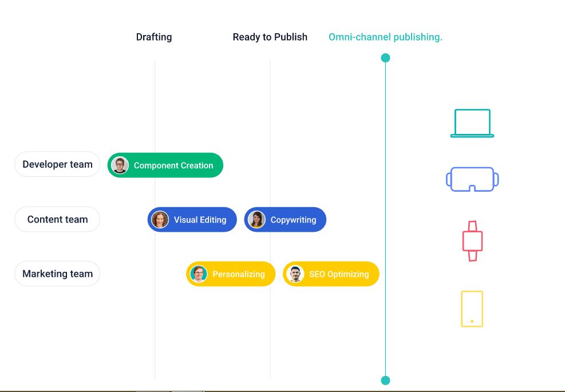Select the Personalizing task pill
The width and height of the screenshot is (565, 392).
[x=230, y=274]
